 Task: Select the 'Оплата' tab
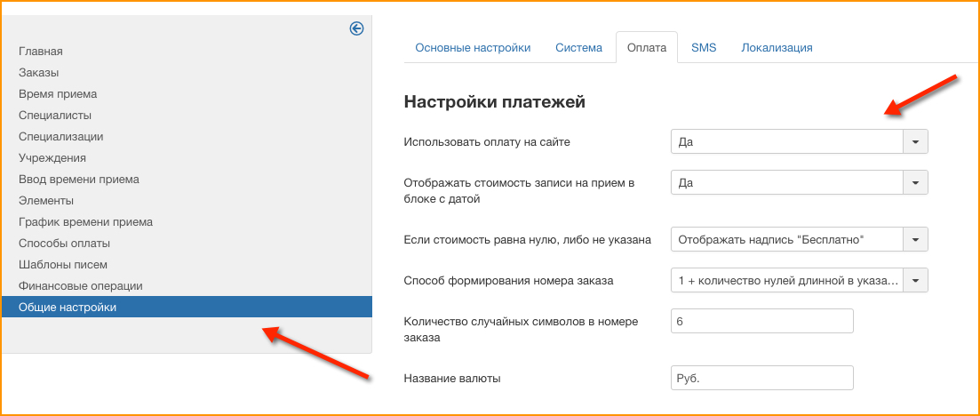(646, 48)
